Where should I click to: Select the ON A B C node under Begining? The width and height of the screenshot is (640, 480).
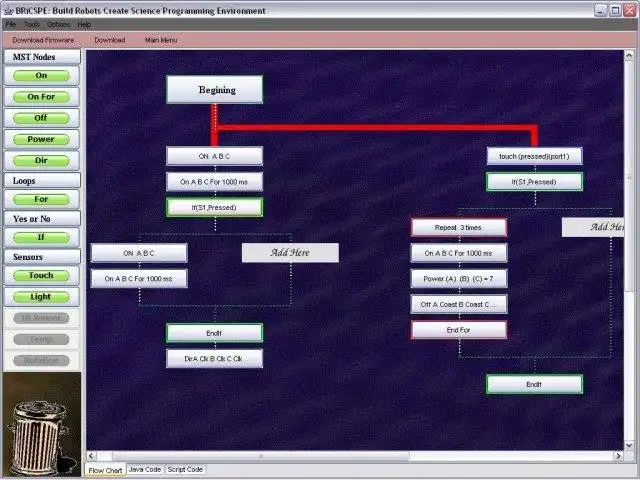tap(214, 156)
